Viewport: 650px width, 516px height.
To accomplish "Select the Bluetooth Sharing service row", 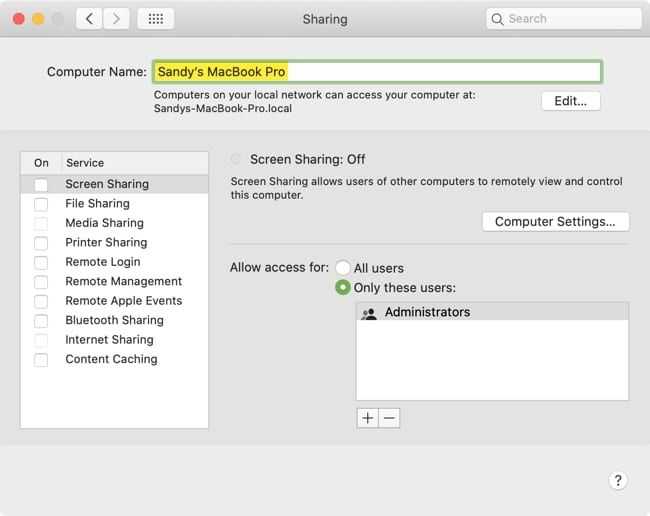I will coord(114,320).
